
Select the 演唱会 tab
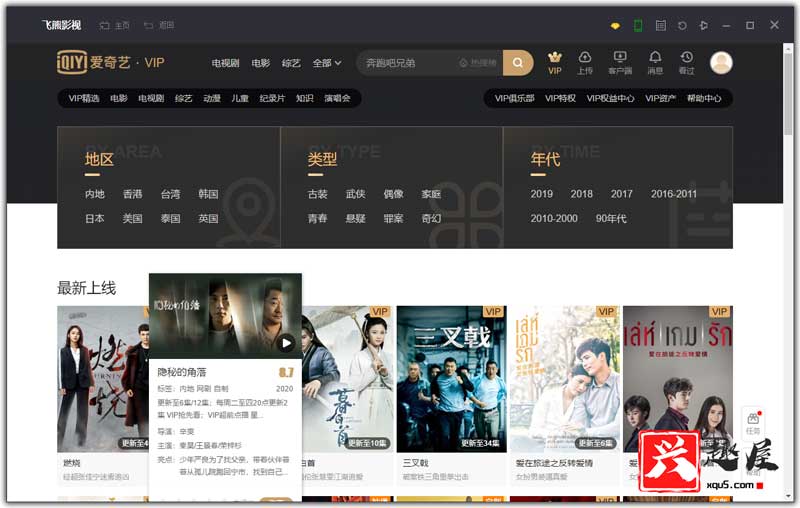tap(337, 98)
